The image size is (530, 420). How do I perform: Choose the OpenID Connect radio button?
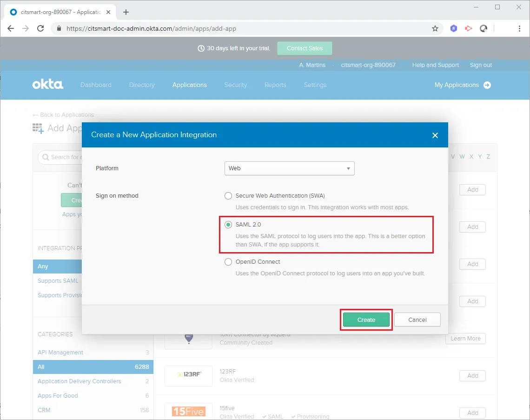pos(228,262)
